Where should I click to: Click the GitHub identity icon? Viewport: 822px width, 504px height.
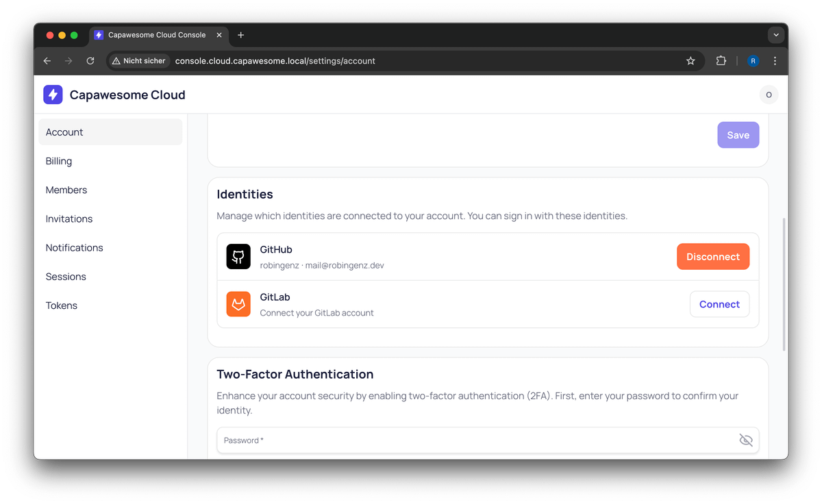[238, 256]
